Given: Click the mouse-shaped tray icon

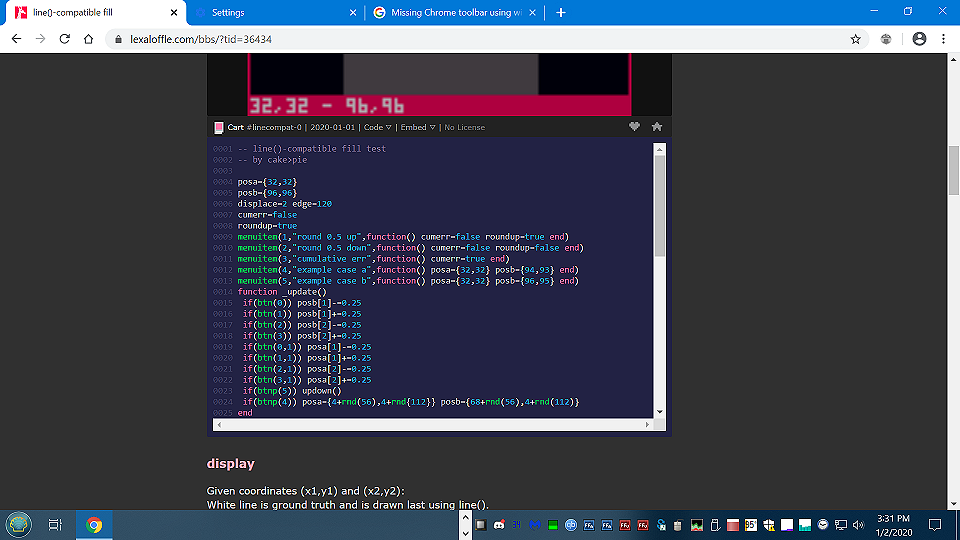Looking at the screenshot, I should [x=678, y=525].
